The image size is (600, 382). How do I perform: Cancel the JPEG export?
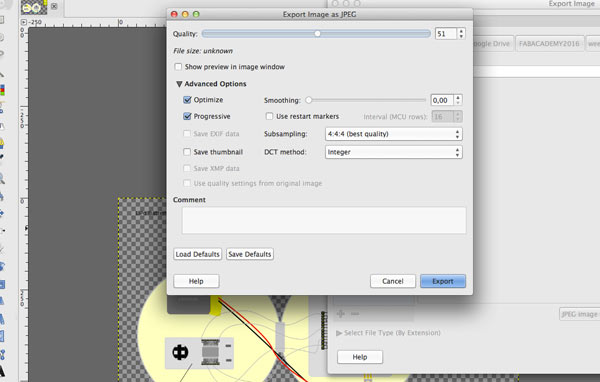tap(393, 281)
